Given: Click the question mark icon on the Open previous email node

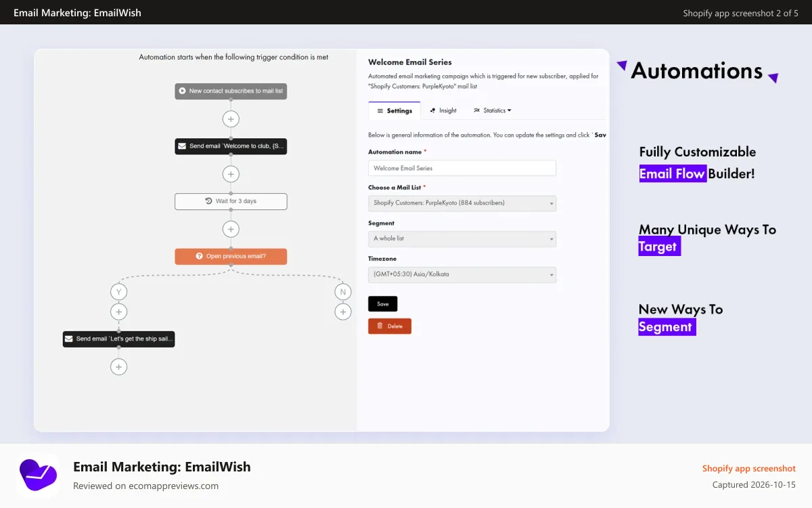Looking at the screenshot, I should [199, 257].
